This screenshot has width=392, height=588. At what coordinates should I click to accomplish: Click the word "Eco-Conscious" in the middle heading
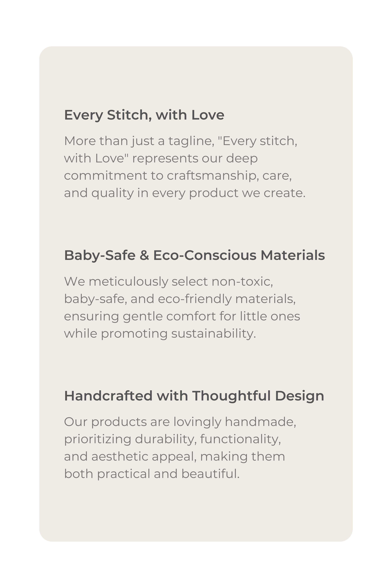pos(205,255)
